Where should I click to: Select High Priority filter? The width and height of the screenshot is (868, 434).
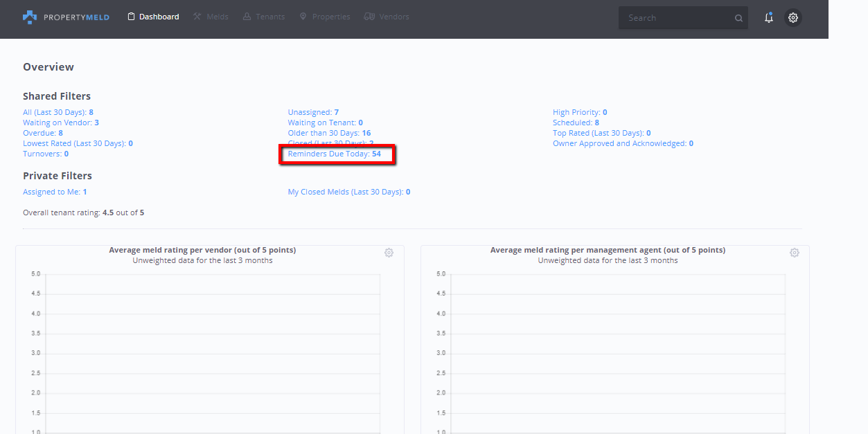[579, 112]
